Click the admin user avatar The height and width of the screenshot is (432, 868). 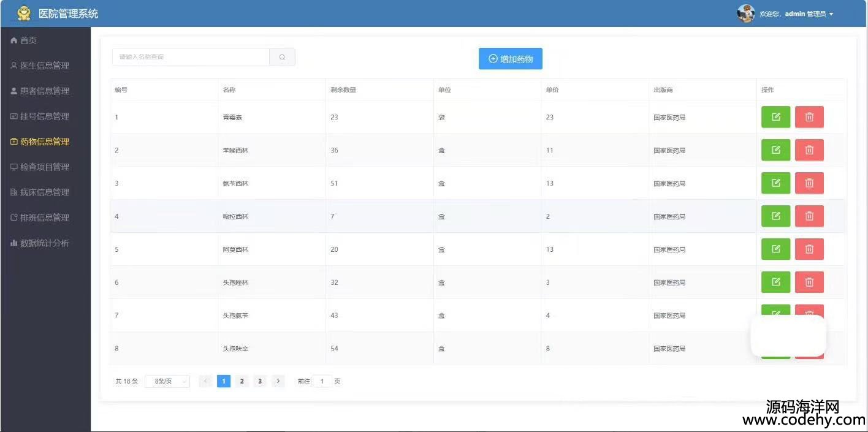pos(745,13)
